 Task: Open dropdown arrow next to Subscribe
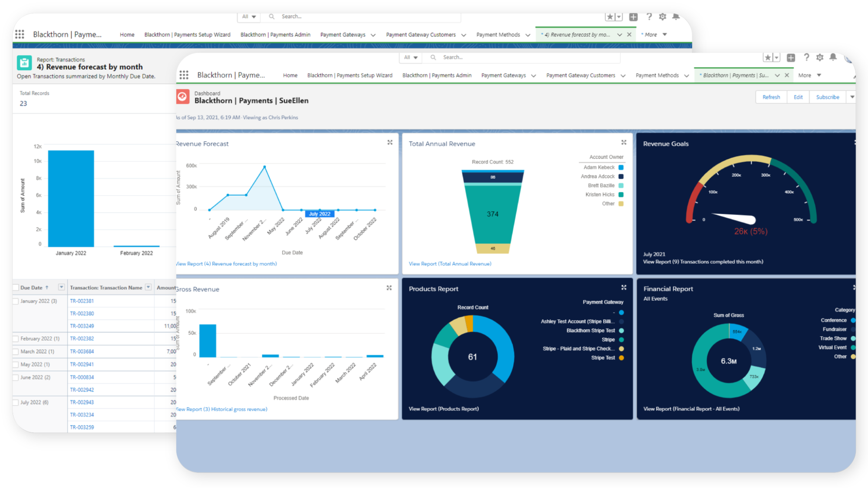[x=852, y=97]
